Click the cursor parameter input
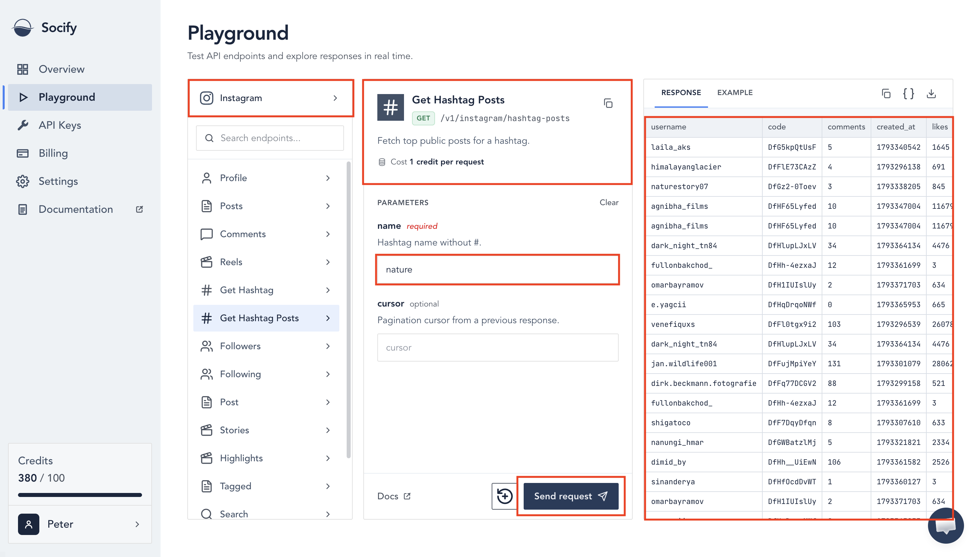 pos(498,348)
